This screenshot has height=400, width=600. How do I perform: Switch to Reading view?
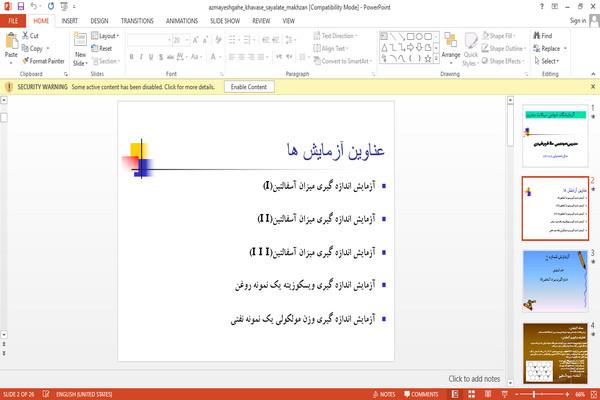(488, 394)
